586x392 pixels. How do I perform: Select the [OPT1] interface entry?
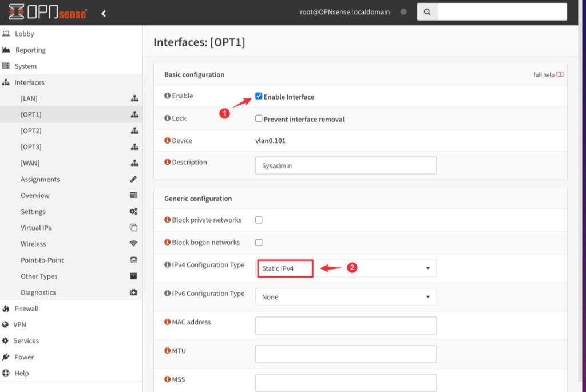[x=31, y=114]
